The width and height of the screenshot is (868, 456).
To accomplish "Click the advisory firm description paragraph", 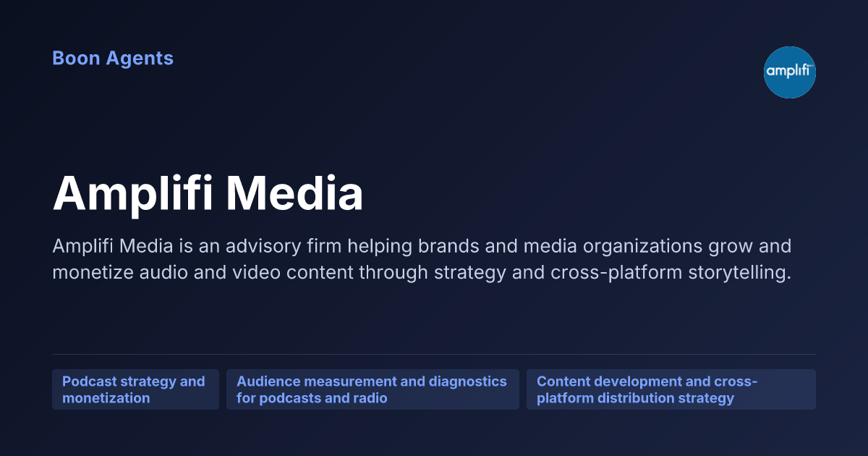I will click(422, 261).
